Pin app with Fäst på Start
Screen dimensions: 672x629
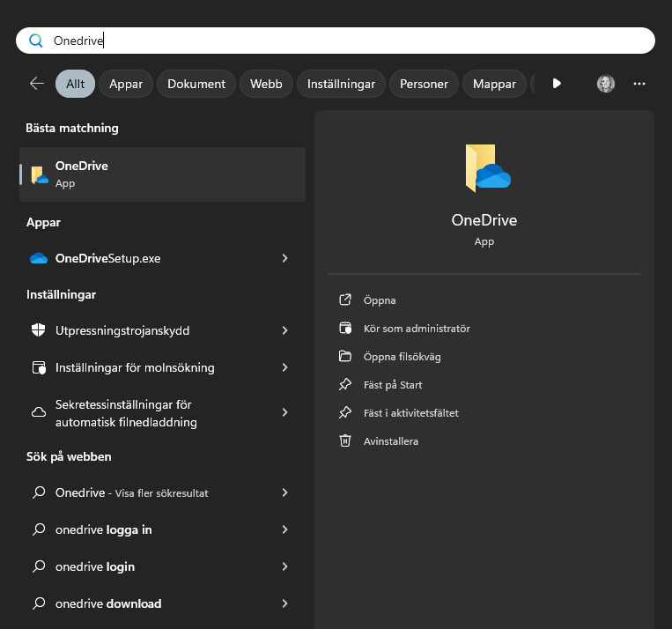coord(393,385)
